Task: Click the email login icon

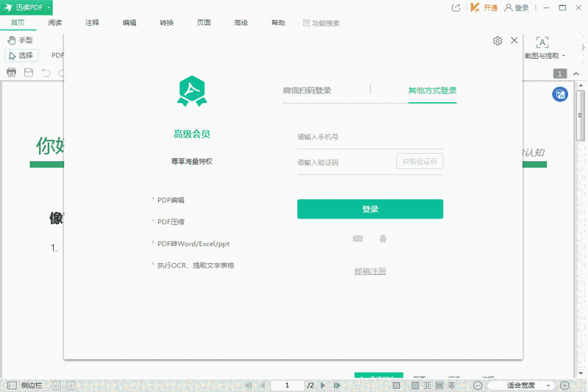Action: tap(358, 238)
